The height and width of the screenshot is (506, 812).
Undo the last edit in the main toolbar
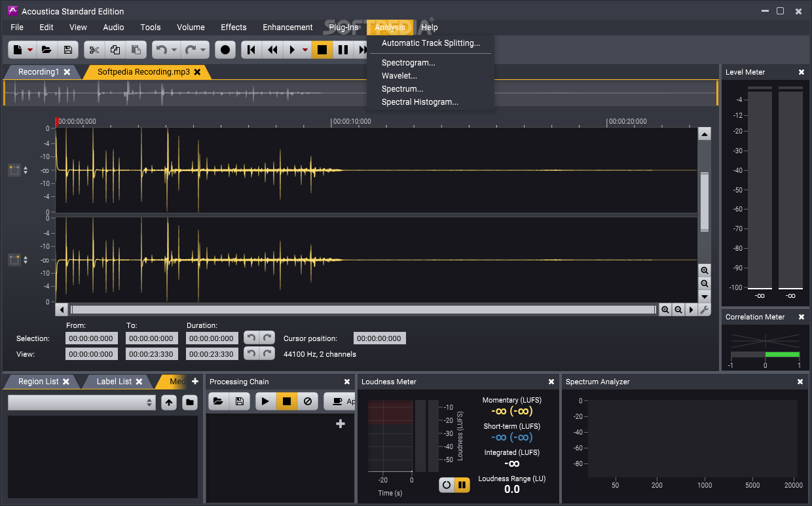(x=160, y=50)
